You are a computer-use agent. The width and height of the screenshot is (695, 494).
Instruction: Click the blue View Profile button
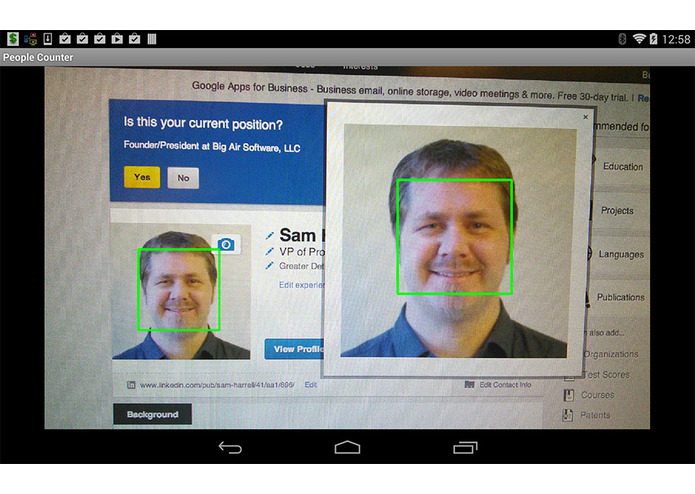point(295,349)
